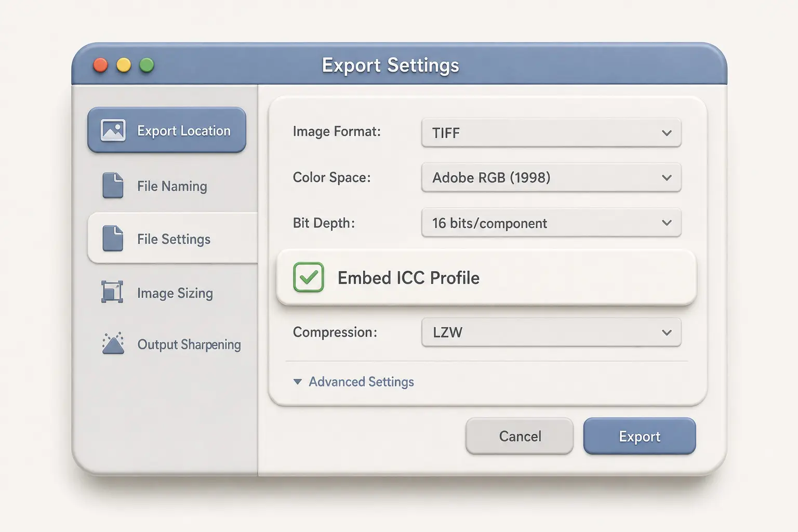Click the Color Space label
The height and width of the screenshot is (532, 798).
[x=332, y=178]
